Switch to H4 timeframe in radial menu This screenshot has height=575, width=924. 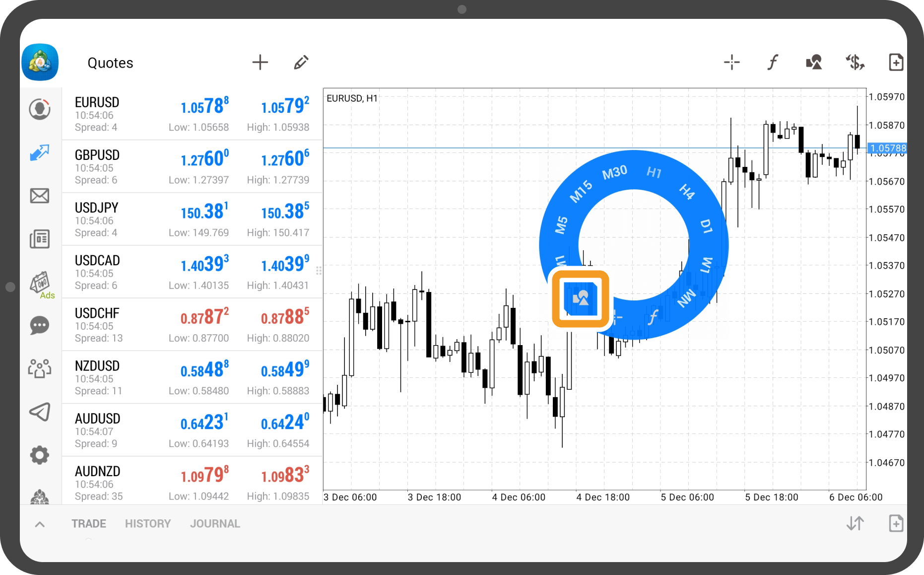[687, 191]
